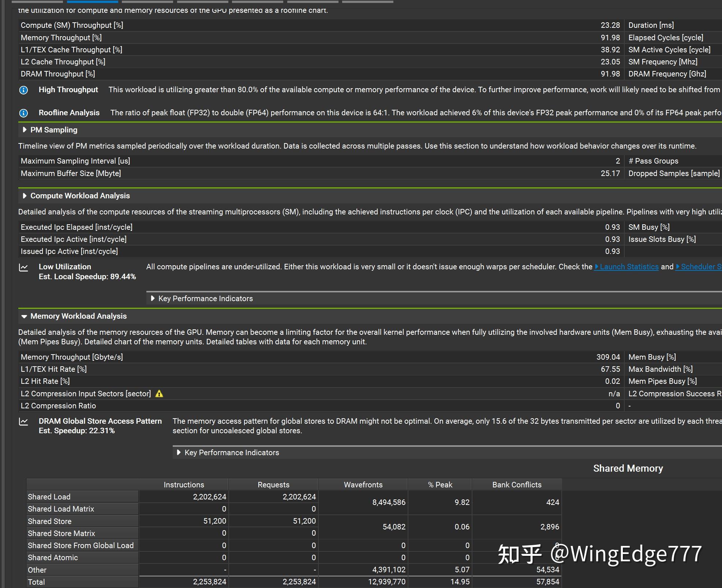Click the Requests column header
The width and height of the screenshot is (722, 588).
(x=273, y=485)
